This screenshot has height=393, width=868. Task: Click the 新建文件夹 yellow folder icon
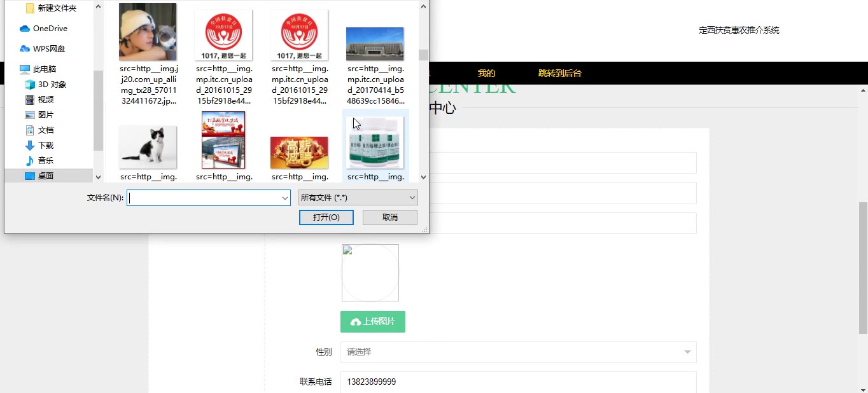pos(30,8)
